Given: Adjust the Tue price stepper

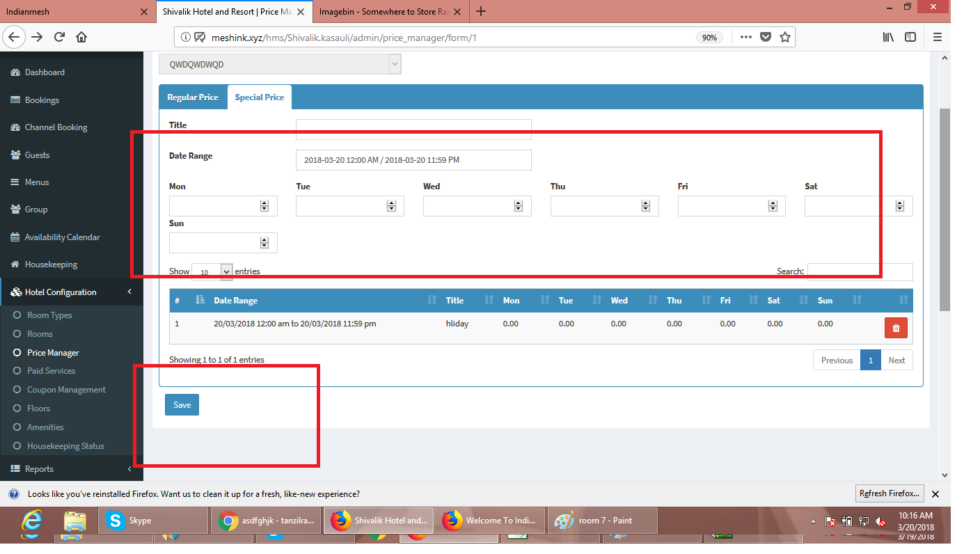Looking at the screenshot, I should (391, 206).
